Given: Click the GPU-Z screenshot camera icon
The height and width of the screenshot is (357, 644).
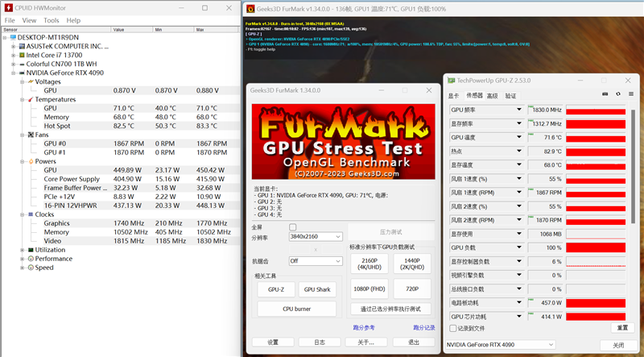Looking at the screenshot, I should [x=605, y=95].
